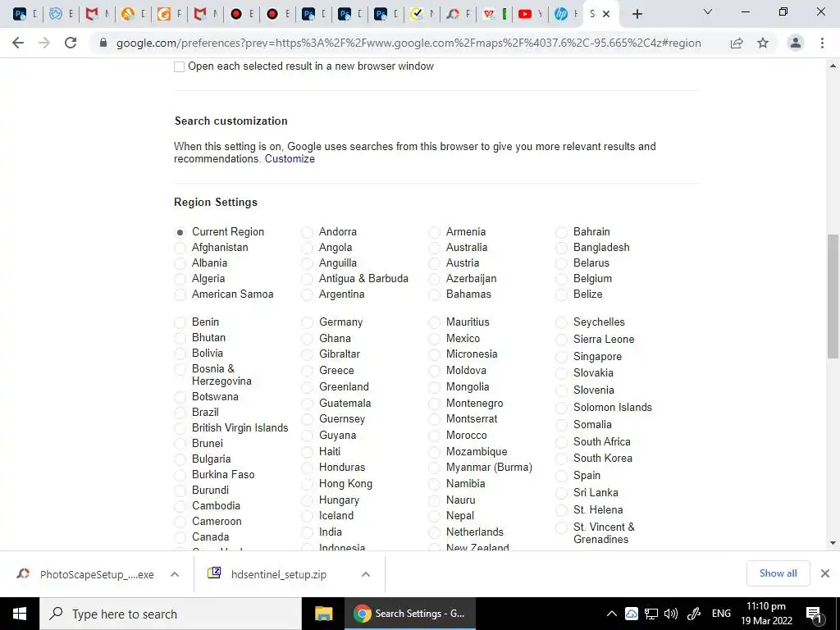This screenshot has width=840, height=630.
Task: Go back to the previous page
Action: (18, 43)
